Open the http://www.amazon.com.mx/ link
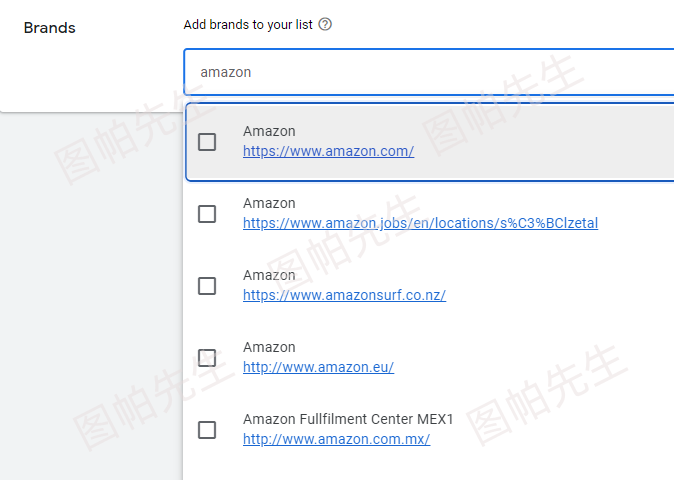 pyautogui.click(x=336, y=439)
